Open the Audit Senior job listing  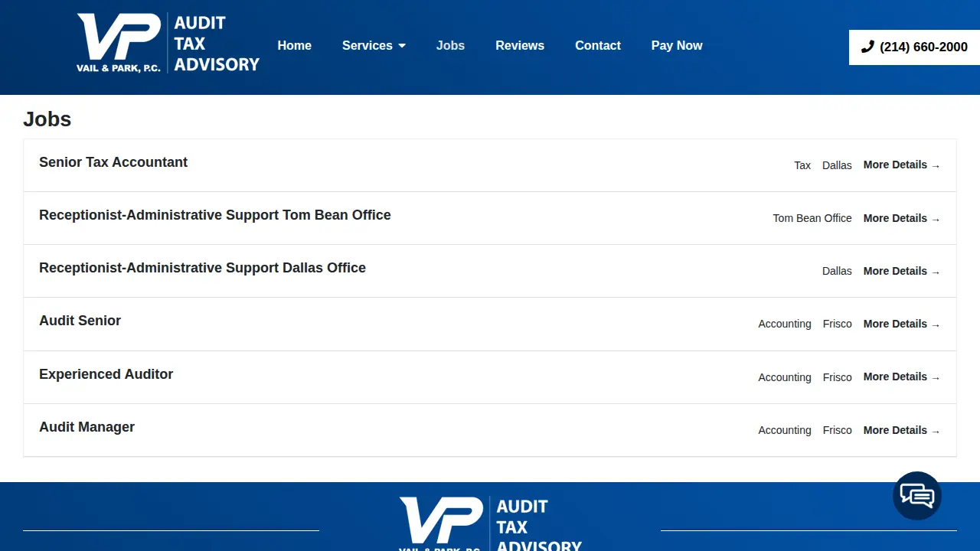click(x=80, y=321)
